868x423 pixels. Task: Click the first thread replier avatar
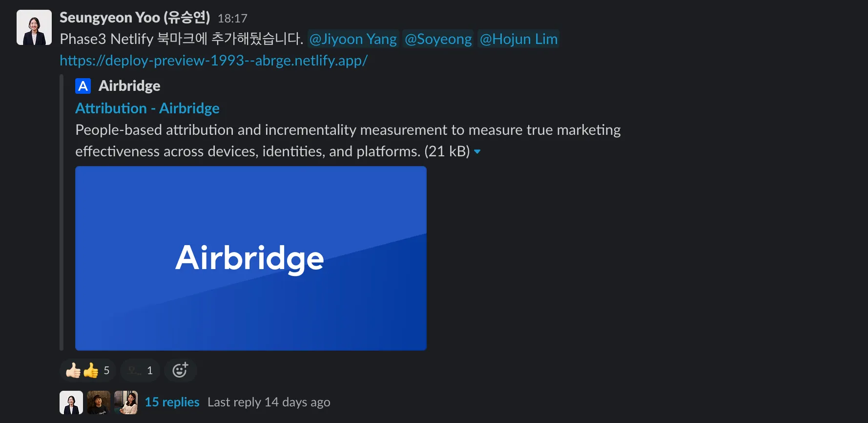pos(71,402)
